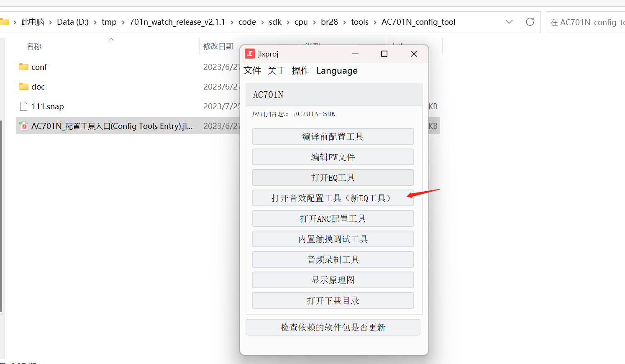The image size is (625, 364).
Task: Sort files by 名称 column header
Action: pos(34,46)
